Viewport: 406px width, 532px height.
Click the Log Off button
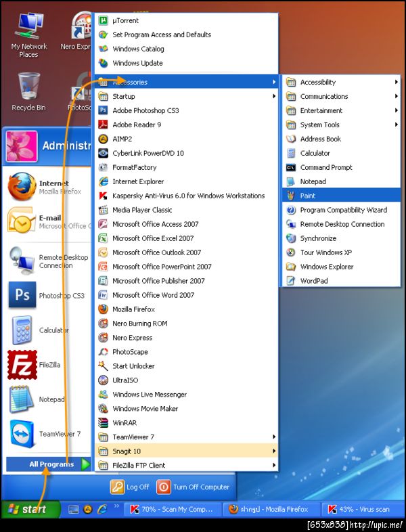coord(130,487)
